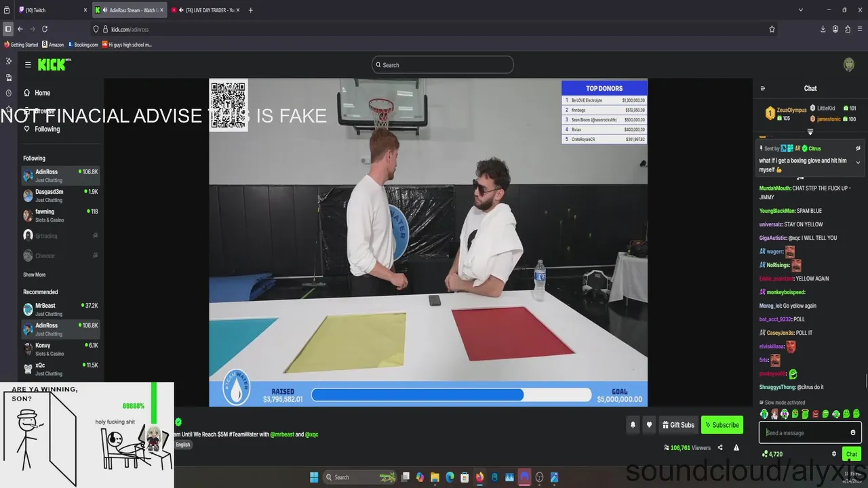
Task: Click the Gift Subs button
Action: pyautogui.click(x=678, y=425)
